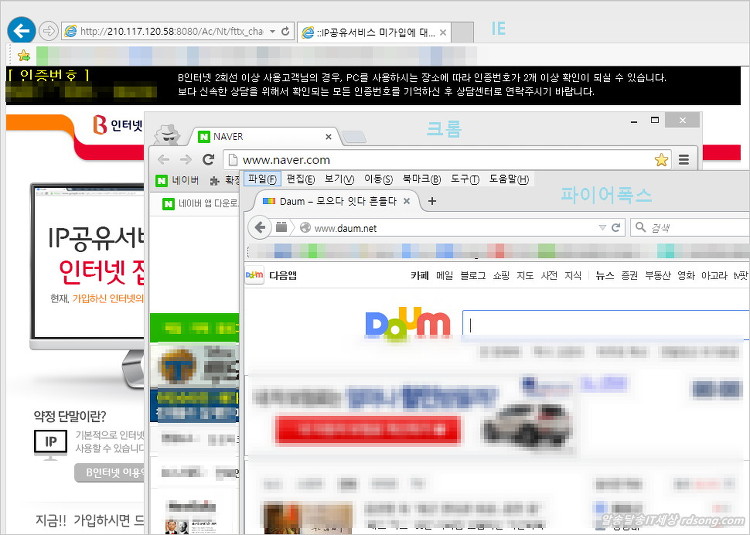Open the 북마크(B) menu in Firefox
This screenshot has width=750, height=535.
coord(421,179)
